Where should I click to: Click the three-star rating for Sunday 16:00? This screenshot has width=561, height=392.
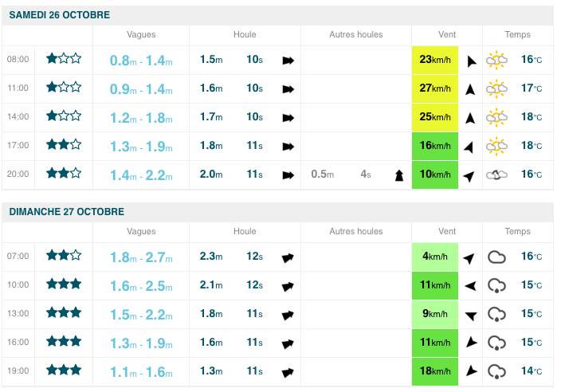click(64, 342)
